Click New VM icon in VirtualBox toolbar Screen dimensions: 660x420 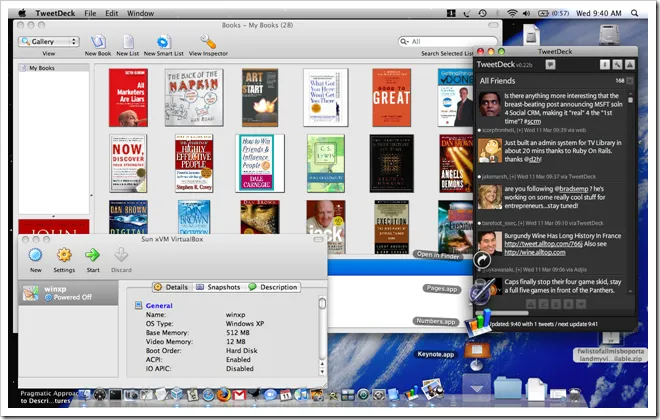tap(35, 255)
